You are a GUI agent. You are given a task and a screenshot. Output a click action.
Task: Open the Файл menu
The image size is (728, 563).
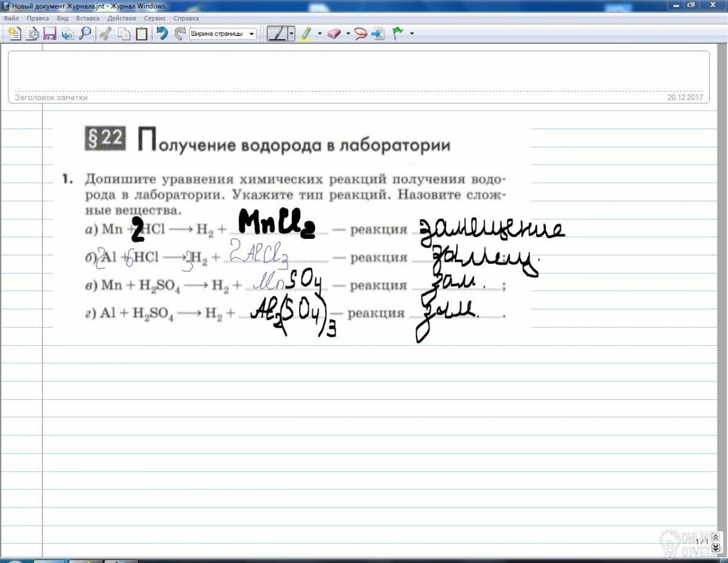(11, 18)
